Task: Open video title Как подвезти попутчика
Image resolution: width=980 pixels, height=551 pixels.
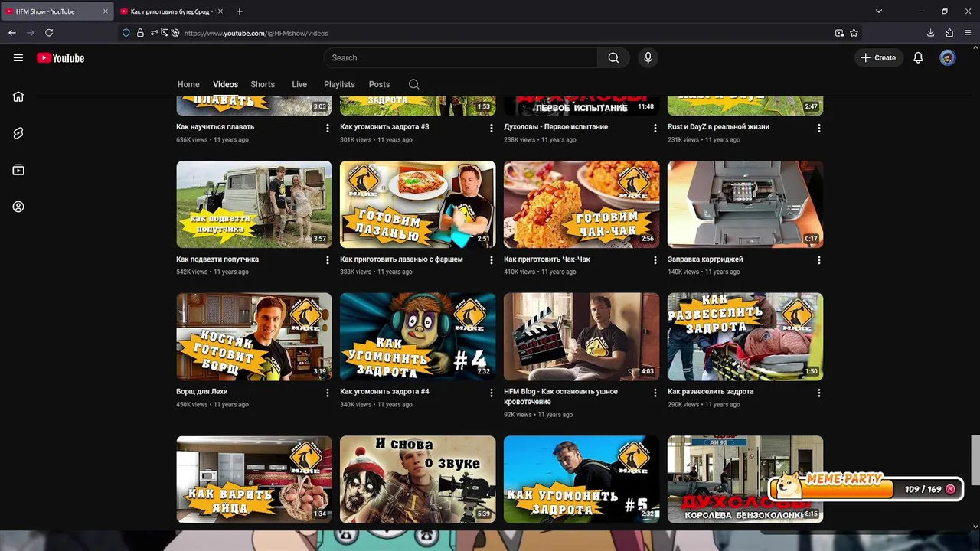Action: (217, 259)
